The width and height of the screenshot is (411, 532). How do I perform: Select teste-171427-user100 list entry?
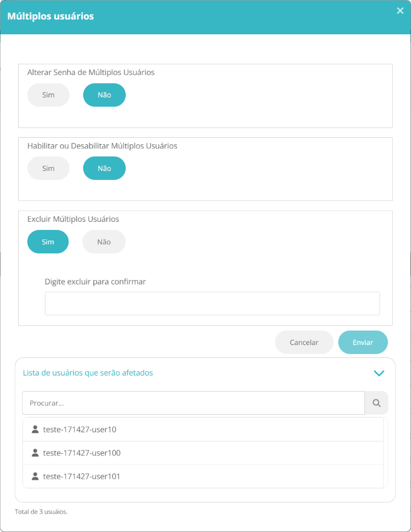(203, 453)
